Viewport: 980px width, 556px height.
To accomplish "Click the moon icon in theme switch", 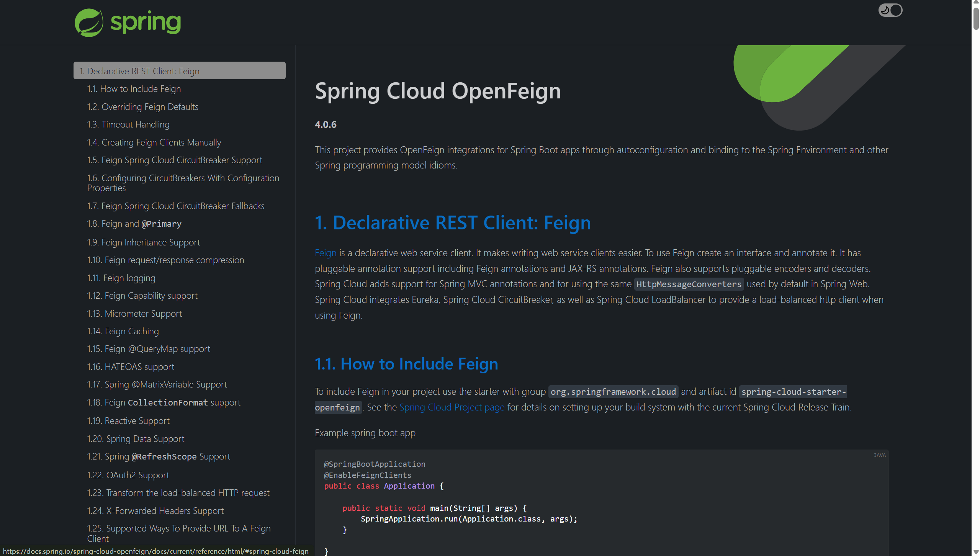I will click(x=885, y=10).
